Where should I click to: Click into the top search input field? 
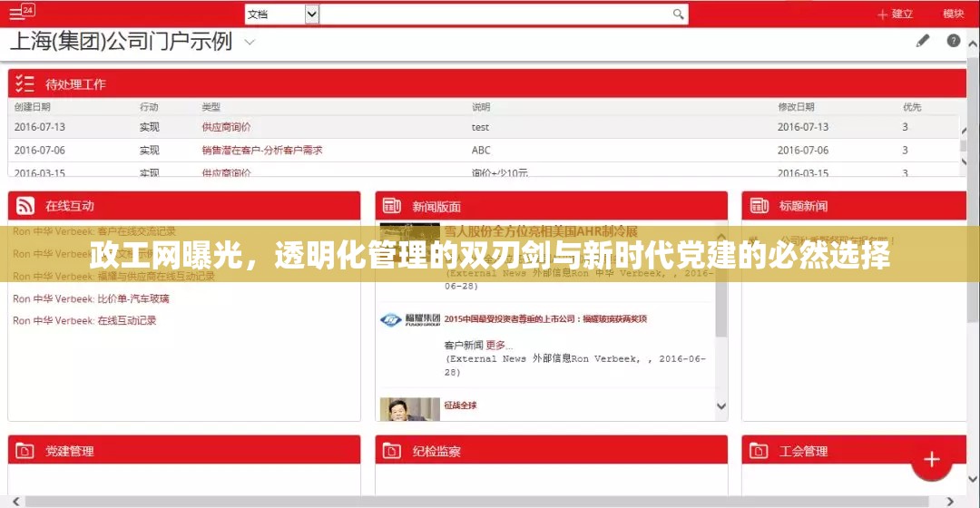[x=497, y=15]
